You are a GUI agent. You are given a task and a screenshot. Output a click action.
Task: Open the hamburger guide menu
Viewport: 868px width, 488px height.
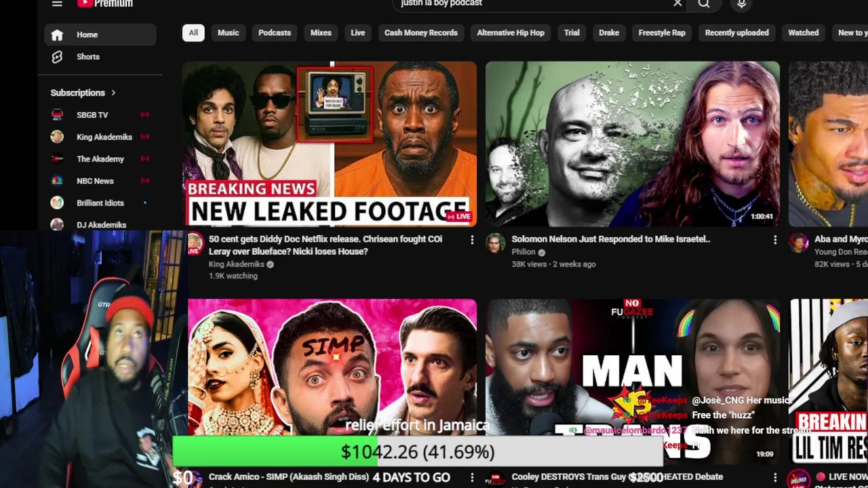[x=57, y=3]
